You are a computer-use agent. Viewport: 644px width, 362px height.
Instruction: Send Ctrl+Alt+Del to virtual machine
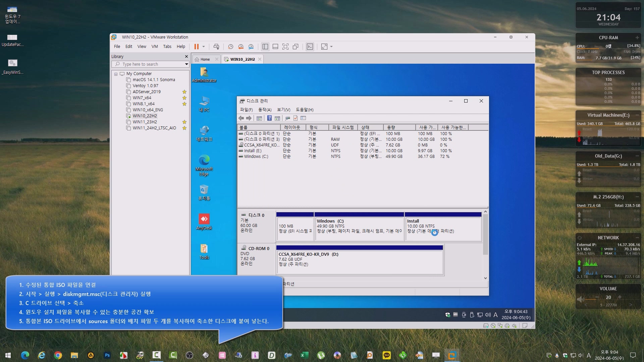216,47
